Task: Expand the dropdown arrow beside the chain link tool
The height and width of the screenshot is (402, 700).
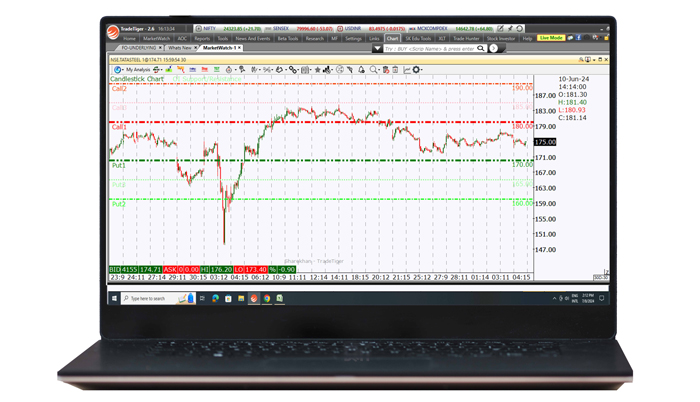Action: click(298, 70)
